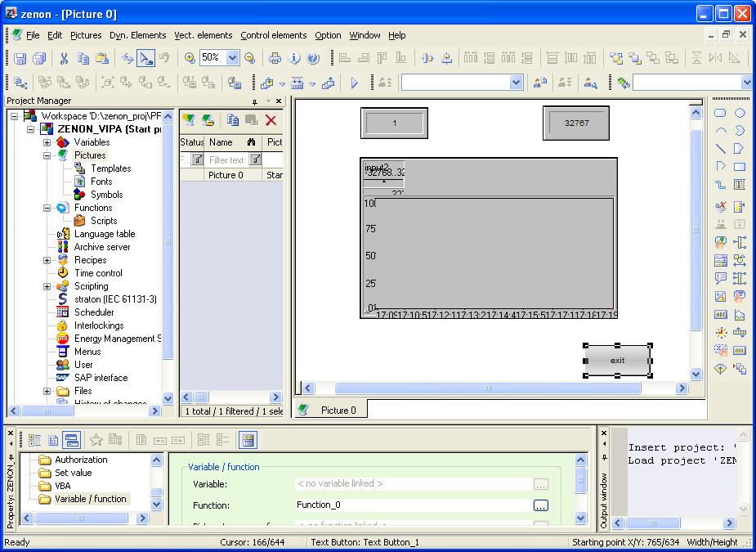The height and width of the screenshot is (552, 756).
Task: Expand the Variables tree node
Action: 47,142
